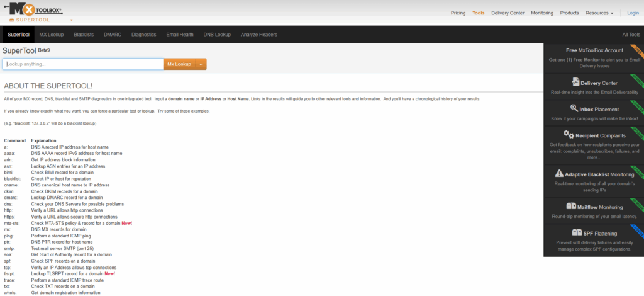Open the Inbox Placement sidebar heading
This screenshot has height=296, width=644.
599,110
